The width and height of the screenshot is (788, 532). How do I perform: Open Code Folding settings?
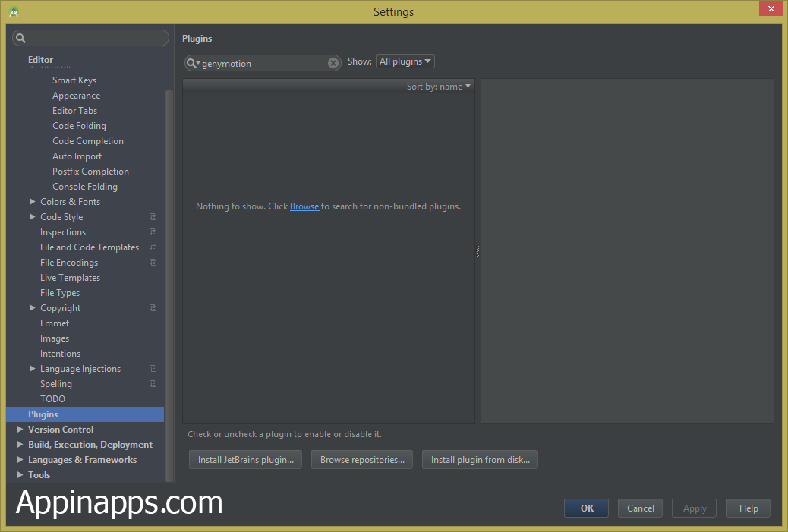[x=80, y=125]
